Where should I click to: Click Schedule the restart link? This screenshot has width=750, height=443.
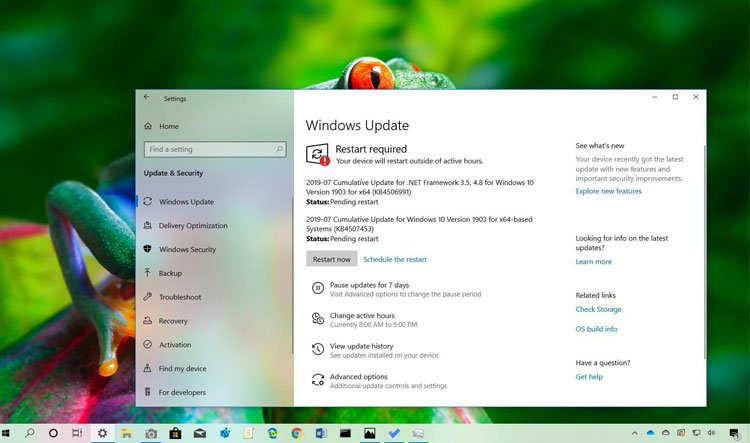point(394,259)
